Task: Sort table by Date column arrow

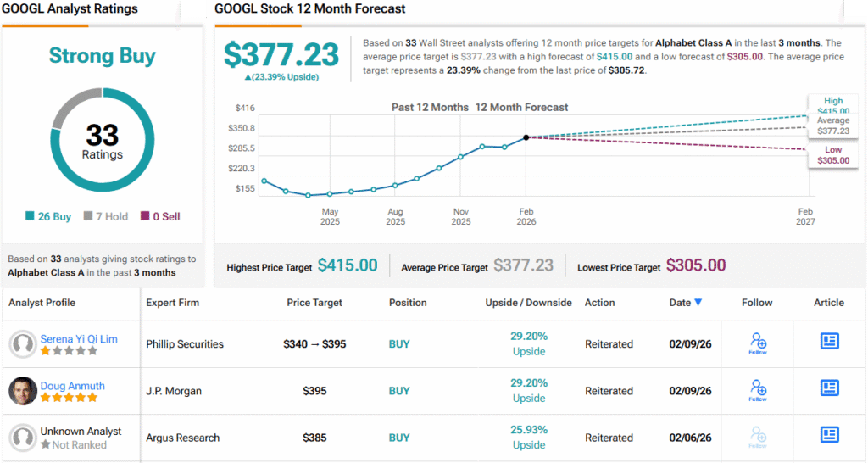Action: coord(698,303)
